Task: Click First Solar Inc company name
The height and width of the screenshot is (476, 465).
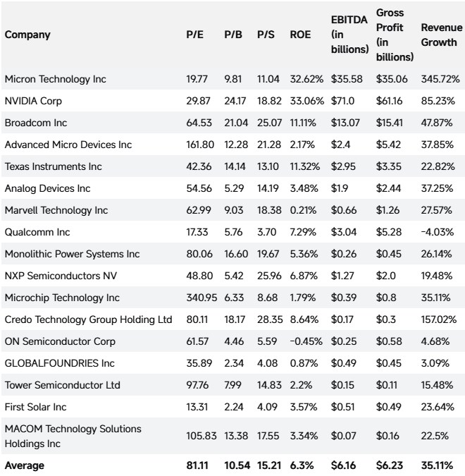Action: [35, 407]
